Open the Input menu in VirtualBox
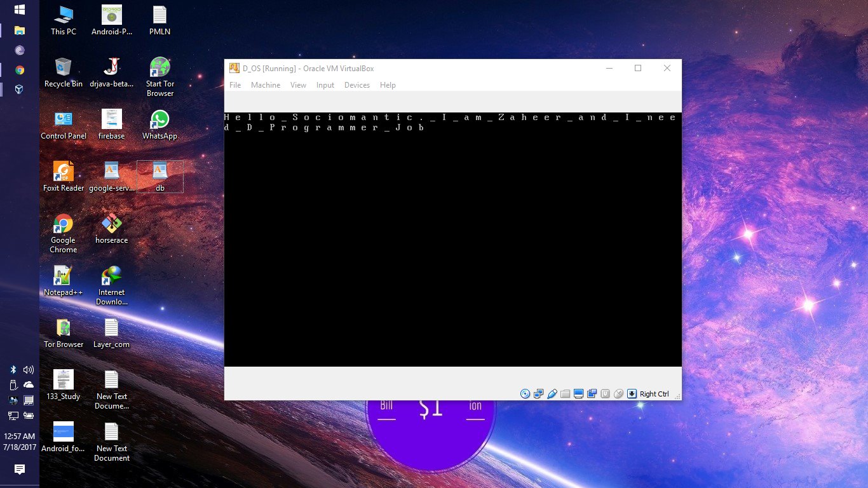 click(325, 85)
